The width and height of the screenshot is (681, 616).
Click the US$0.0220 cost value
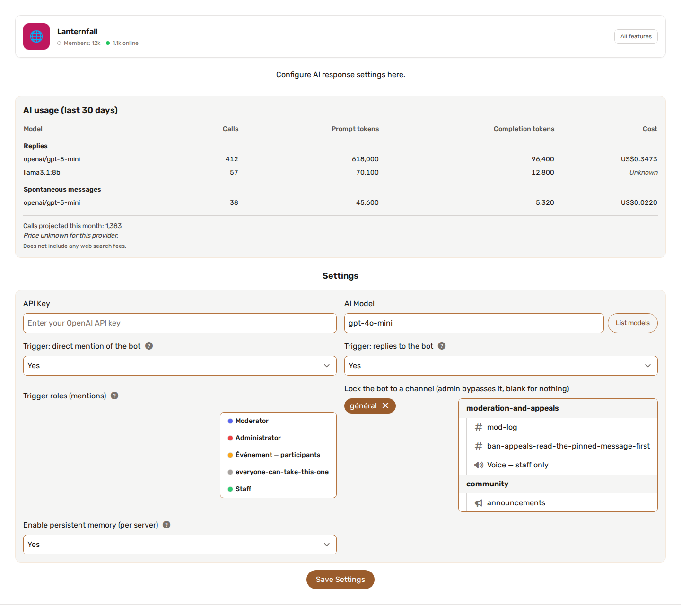(x=639, y=202)
